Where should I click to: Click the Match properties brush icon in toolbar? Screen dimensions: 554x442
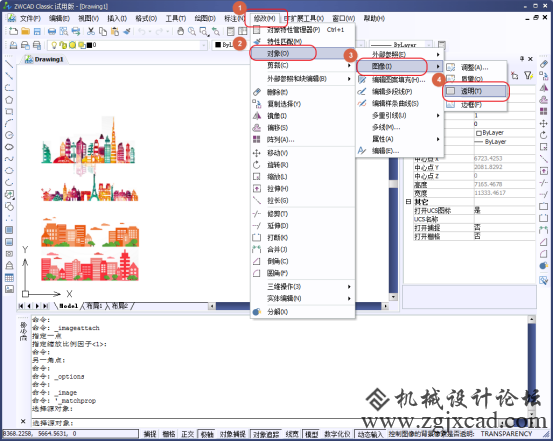(127, 31)
